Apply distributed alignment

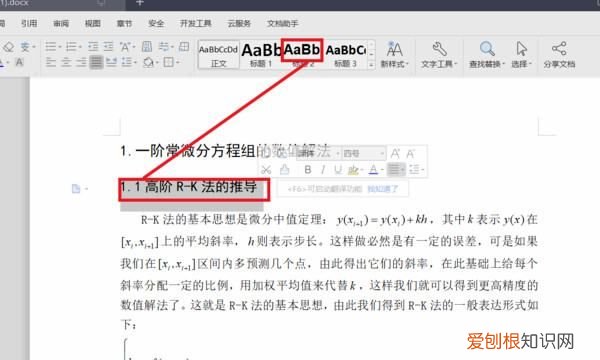pyautogui.click(x=111, y=62)
